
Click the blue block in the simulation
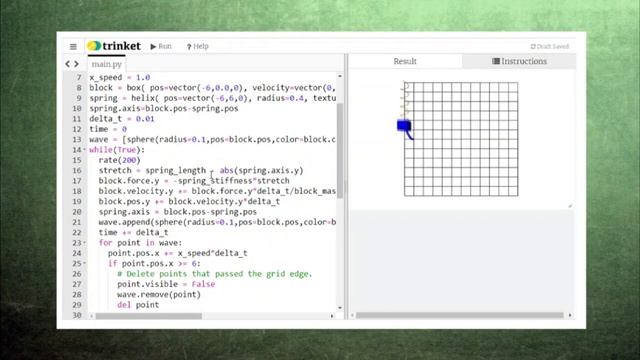(x=404, y=125)
